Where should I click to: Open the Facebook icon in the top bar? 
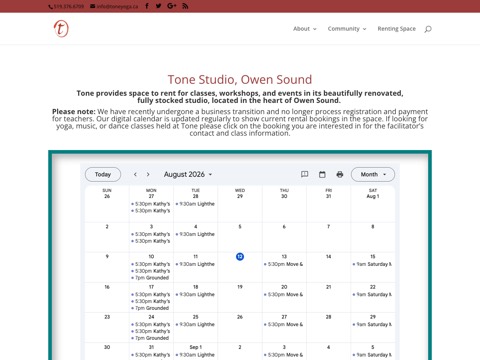(147, 6)
